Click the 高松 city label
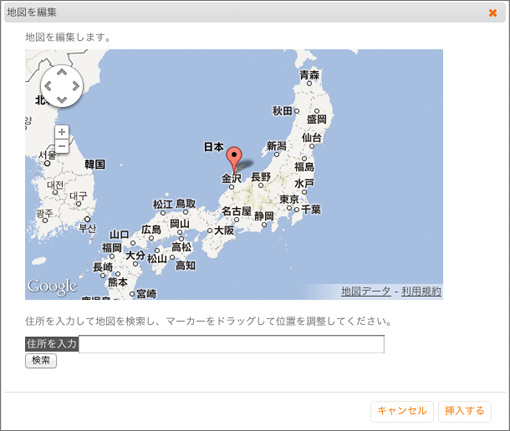 tap(181, 247)
